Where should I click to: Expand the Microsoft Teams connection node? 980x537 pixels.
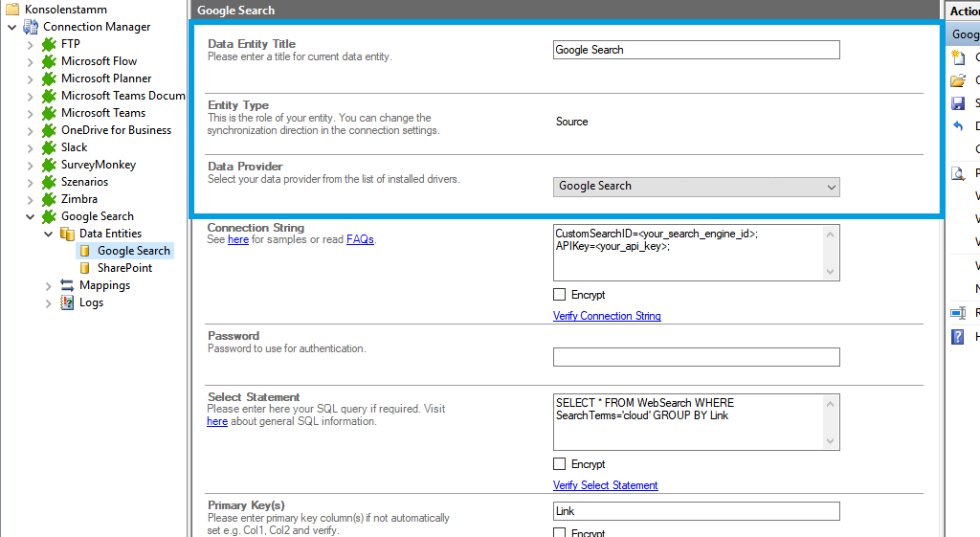(31, 113)
